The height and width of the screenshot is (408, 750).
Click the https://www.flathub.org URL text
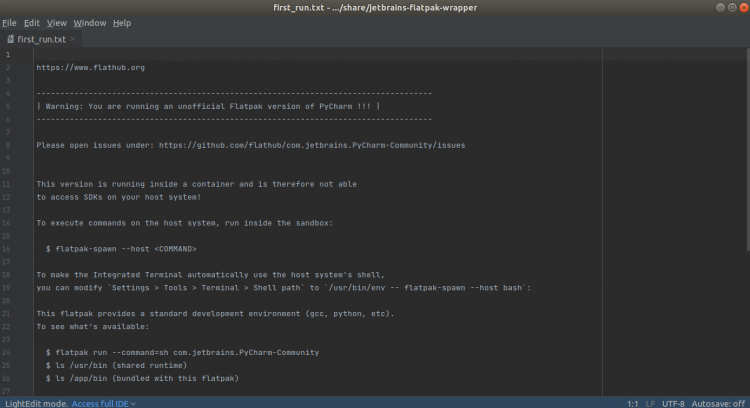click(x=90, y=67)
